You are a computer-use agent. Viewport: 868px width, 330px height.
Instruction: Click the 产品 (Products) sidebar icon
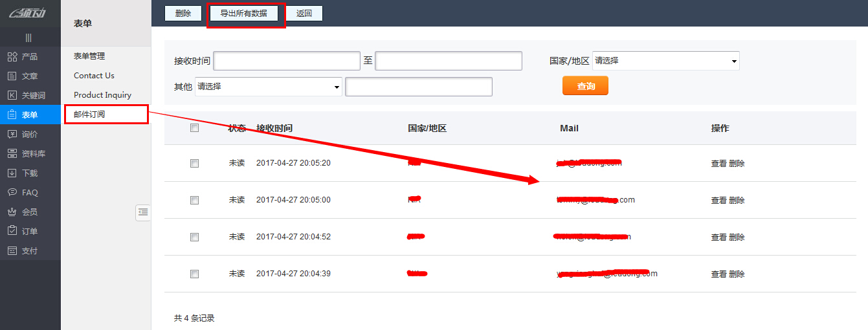pos(12,57)
